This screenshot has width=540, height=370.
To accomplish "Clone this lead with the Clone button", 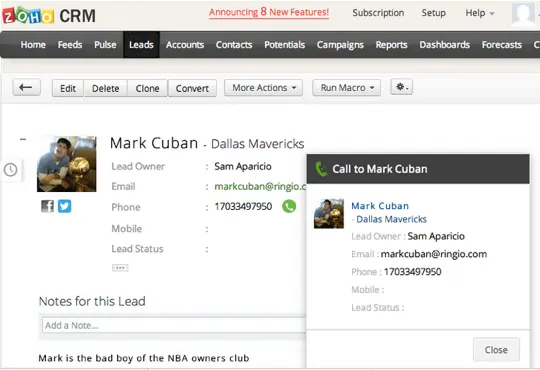I will point(147,89).
